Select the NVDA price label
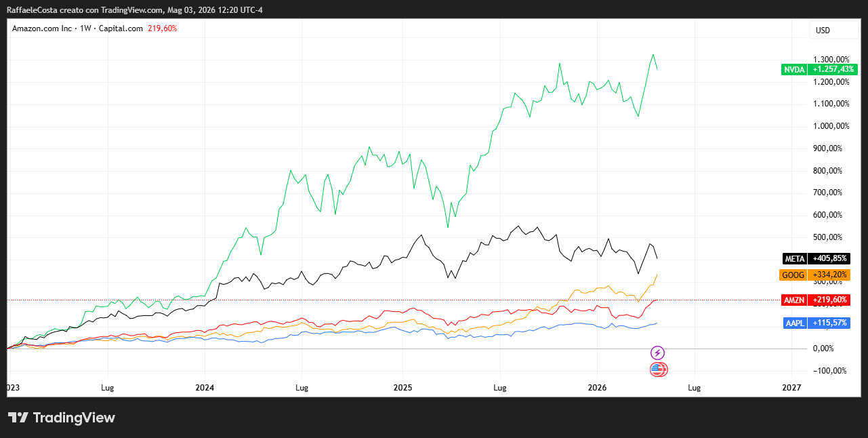This screenshot has width=868, height=438. coord(794,69)
